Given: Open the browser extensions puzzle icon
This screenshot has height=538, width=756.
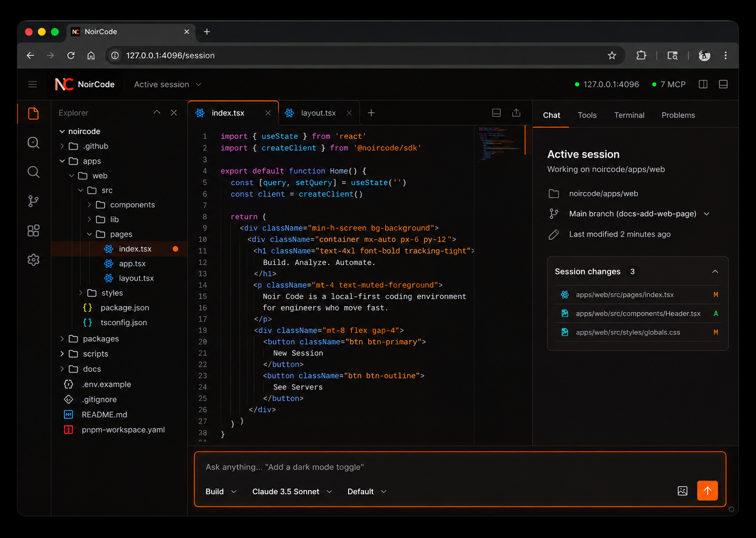Looking at the screenshot, I should (x=642, y=55).
